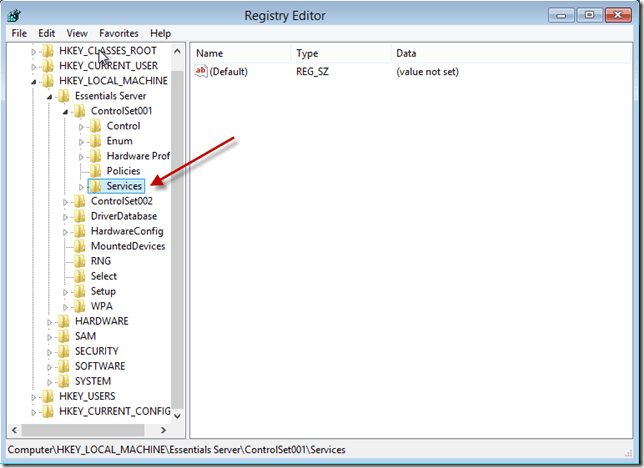This screenshot has width=644, height=468.
Task: Collapse the HKEY_LOCAL_MACHINE key
Action: click(x=34, y=82)
